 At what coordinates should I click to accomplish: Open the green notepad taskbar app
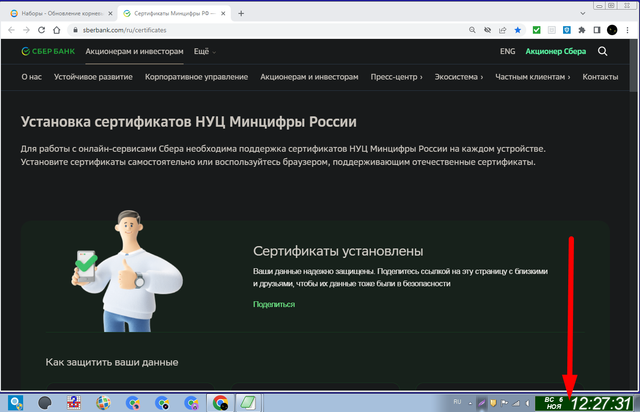248,403
